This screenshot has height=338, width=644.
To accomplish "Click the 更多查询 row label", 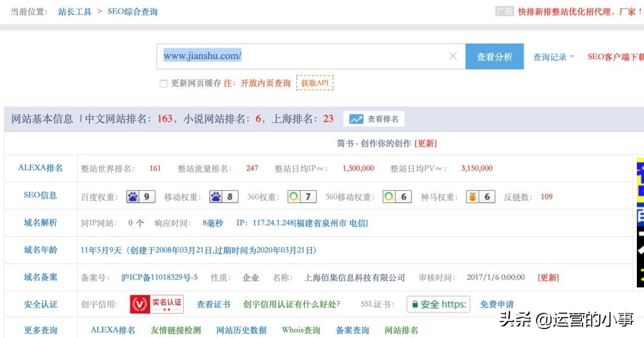I will tap(41, 330).
